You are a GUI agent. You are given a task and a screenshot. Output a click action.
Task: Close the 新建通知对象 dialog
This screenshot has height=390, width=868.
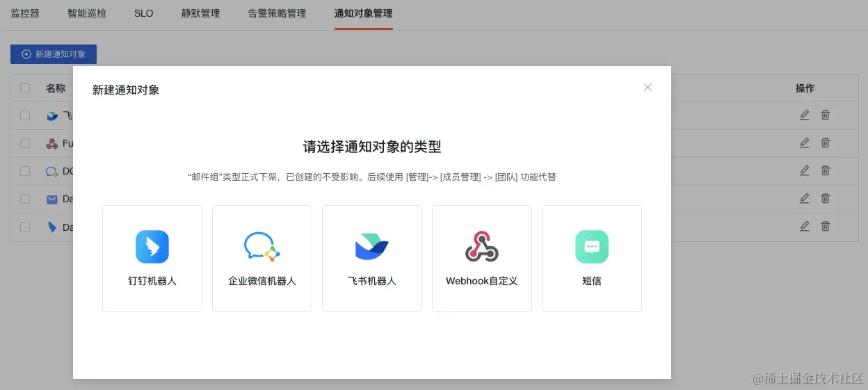click(648, 87)
